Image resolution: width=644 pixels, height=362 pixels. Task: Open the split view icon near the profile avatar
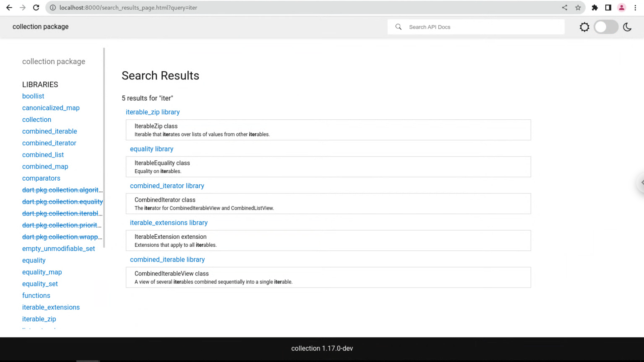[608, 7]
